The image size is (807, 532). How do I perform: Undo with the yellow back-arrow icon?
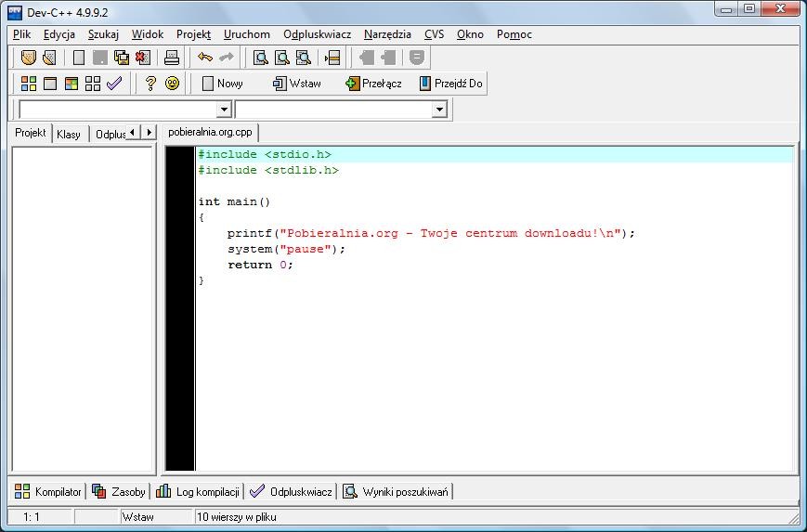[205, 58]
